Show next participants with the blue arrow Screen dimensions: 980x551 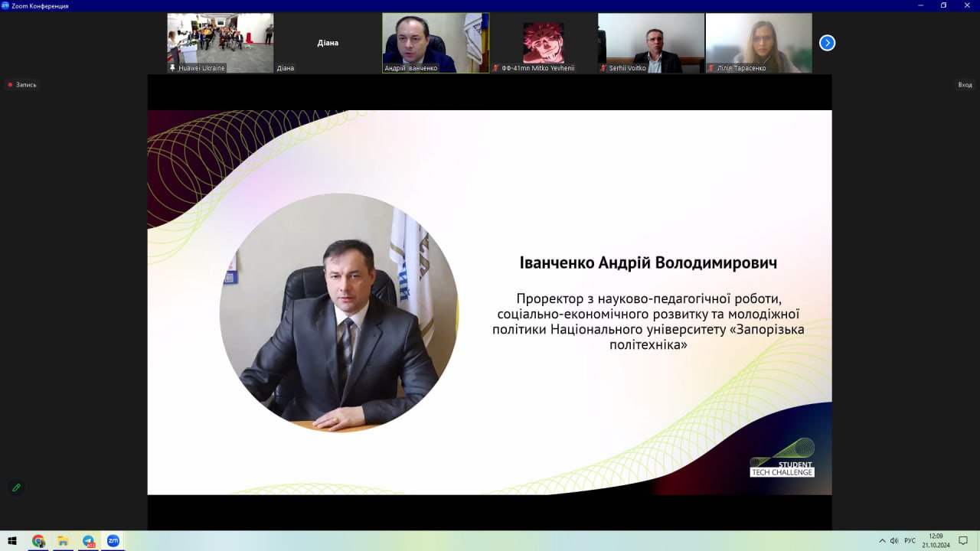coord(827,43)
